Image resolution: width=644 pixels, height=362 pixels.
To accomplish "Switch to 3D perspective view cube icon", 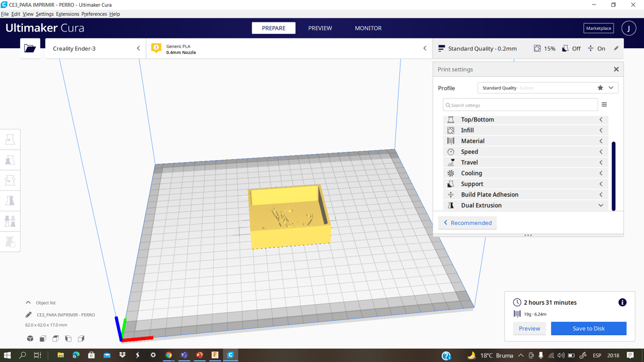I will click(x=30, y=339).
